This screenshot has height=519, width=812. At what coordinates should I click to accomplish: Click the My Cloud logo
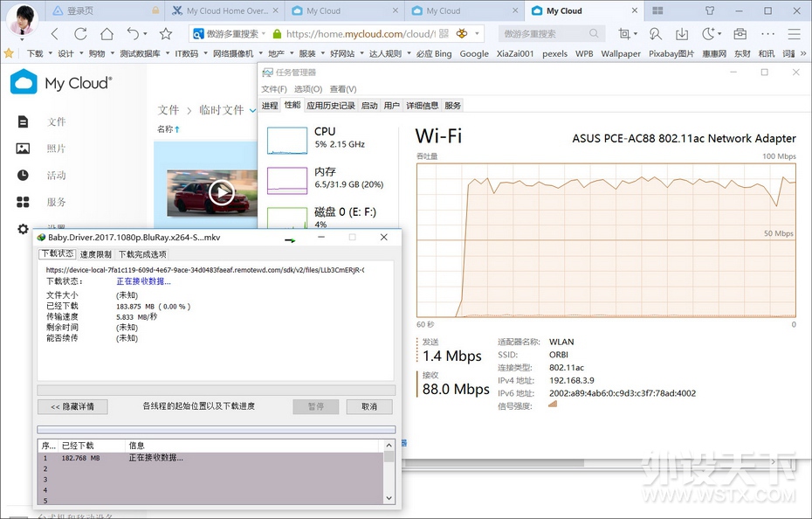point(61,82)
